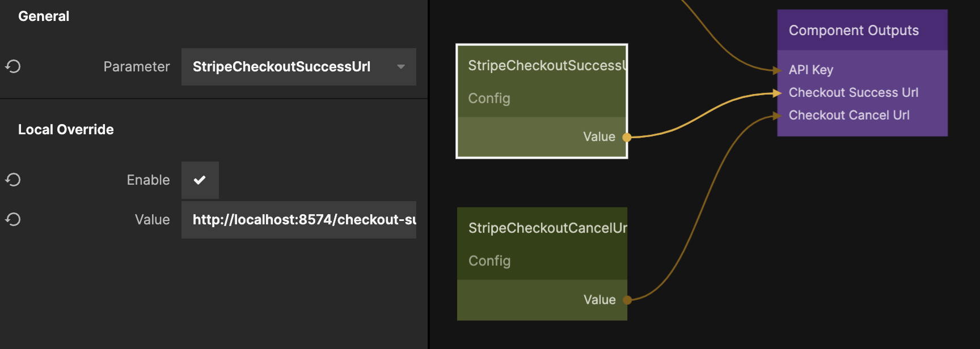The height and width of the screenshot is (349, 980).
Task: Click Config label in StripeCheckoutSuccessUrl node
Action: [x=489, y=99]
